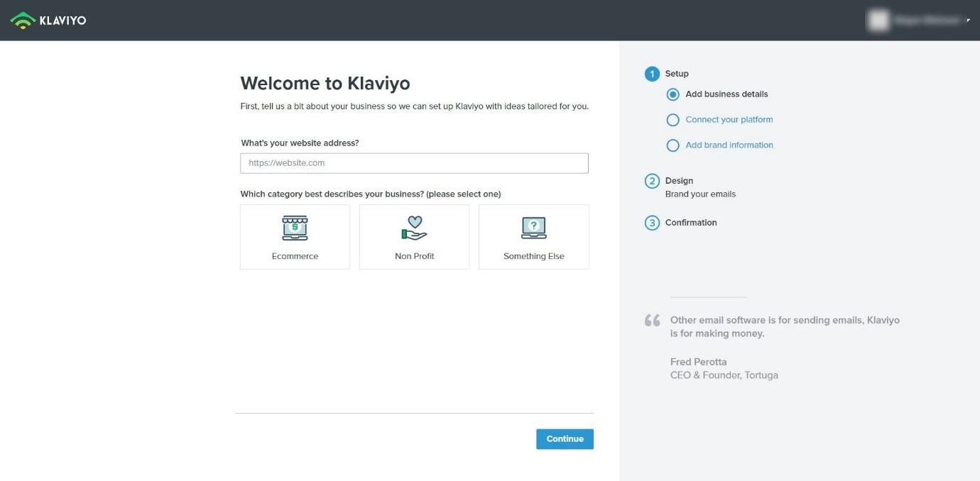Click the Brand your emails subtitle

700,194
